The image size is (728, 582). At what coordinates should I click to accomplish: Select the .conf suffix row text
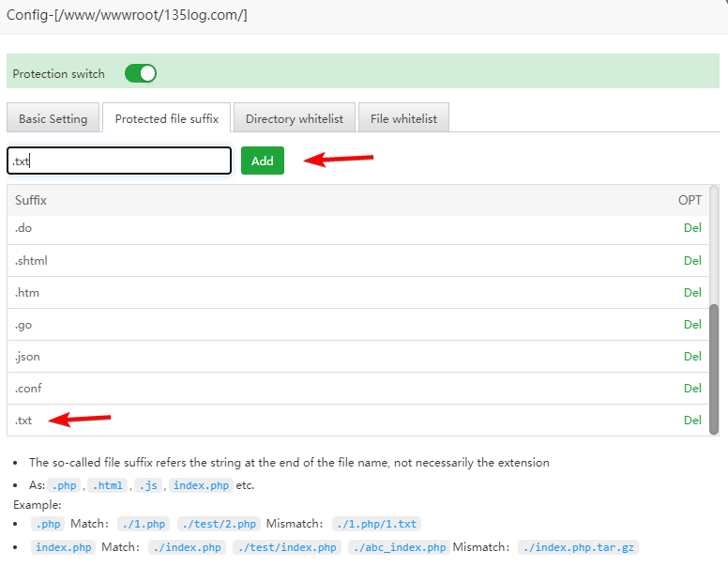(28, 389)
